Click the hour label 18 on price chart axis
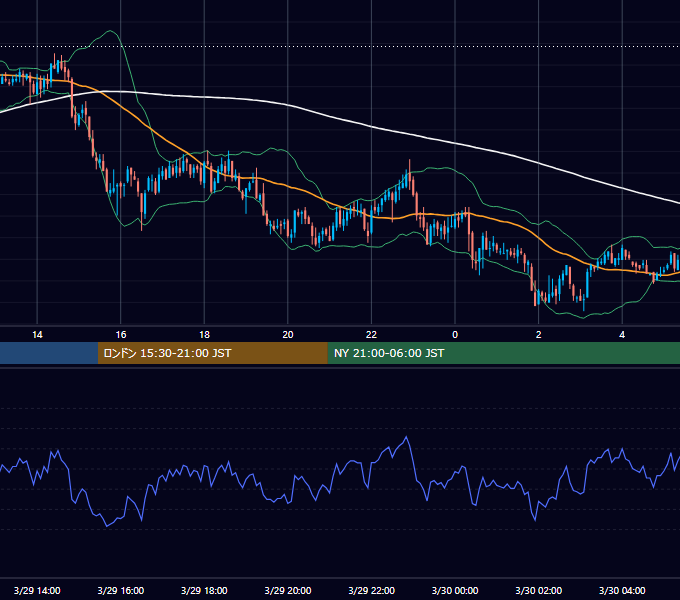 [x=204, y=335]
